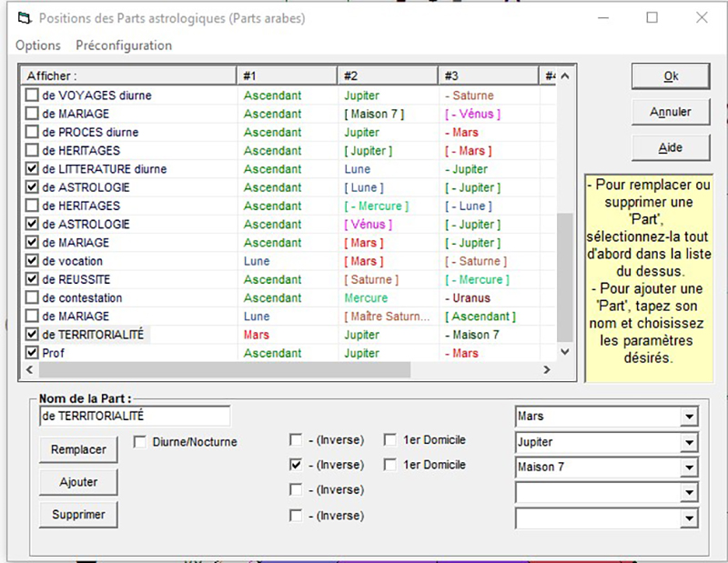The width and height of the screenshot is (728, 563).
Task: Select the '- Saturne' cell in the VOYAGES row
Action: (x=470, y=96)
